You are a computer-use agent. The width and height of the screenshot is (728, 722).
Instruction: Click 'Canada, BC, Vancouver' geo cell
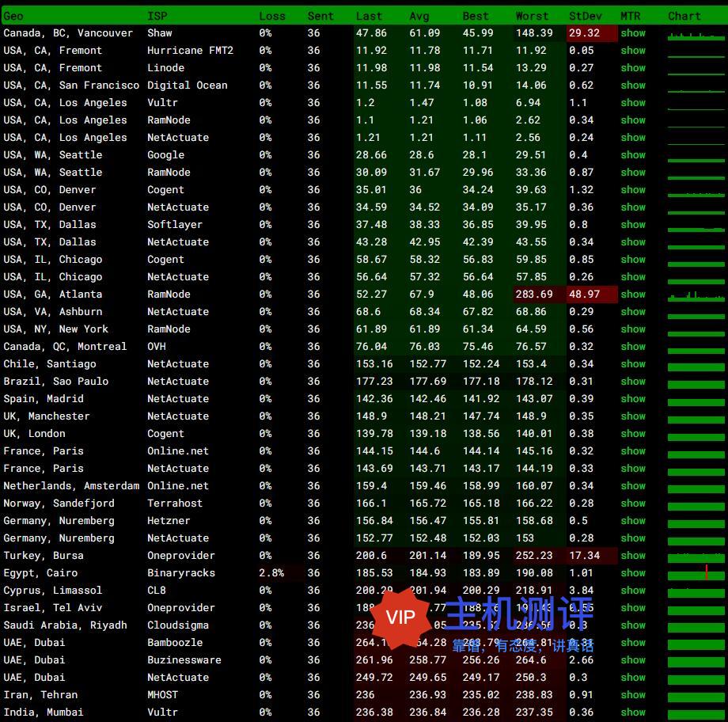pos(68,33)
